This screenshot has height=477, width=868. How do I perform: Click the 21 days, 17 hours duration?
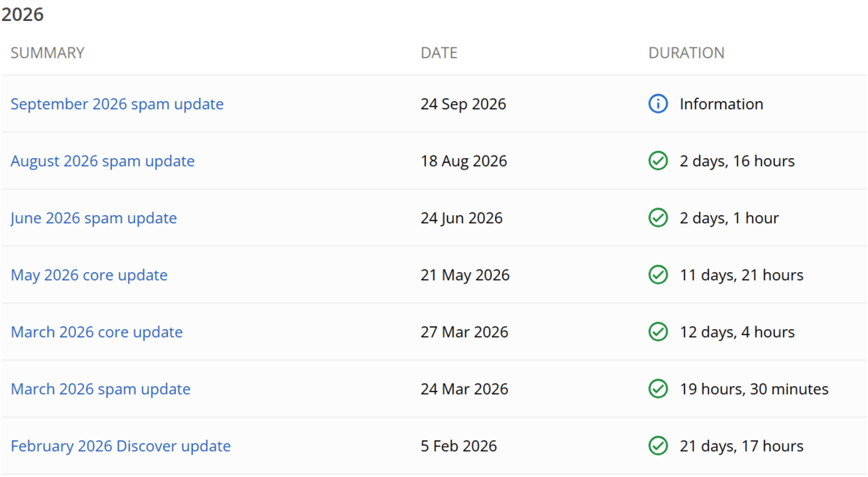coord(742,446)
